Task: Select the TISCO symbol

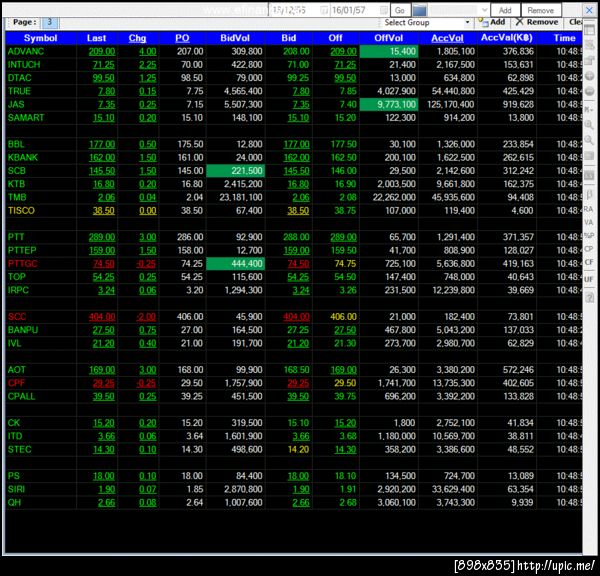Action: click(x=21, y=210)
